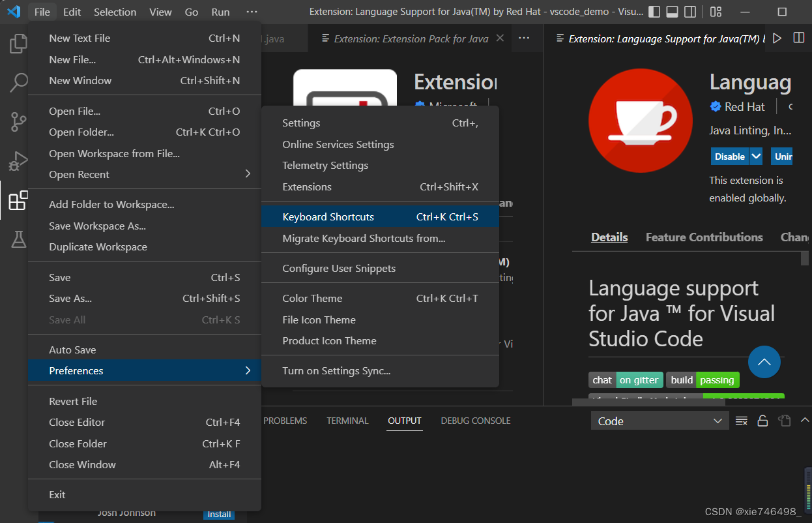The image size is (812, 523).
Task: Open the Testing flask view
Action: point(18,239)
